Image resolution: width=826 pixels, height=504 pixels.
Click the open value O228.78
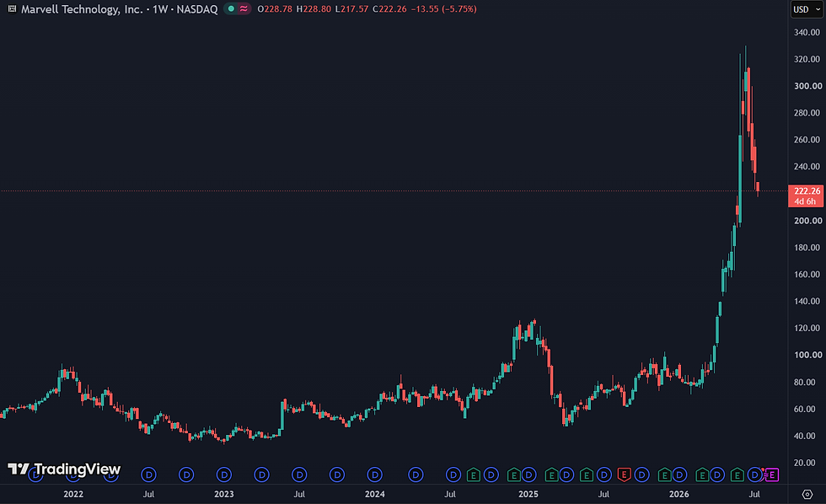coord(275,9)
